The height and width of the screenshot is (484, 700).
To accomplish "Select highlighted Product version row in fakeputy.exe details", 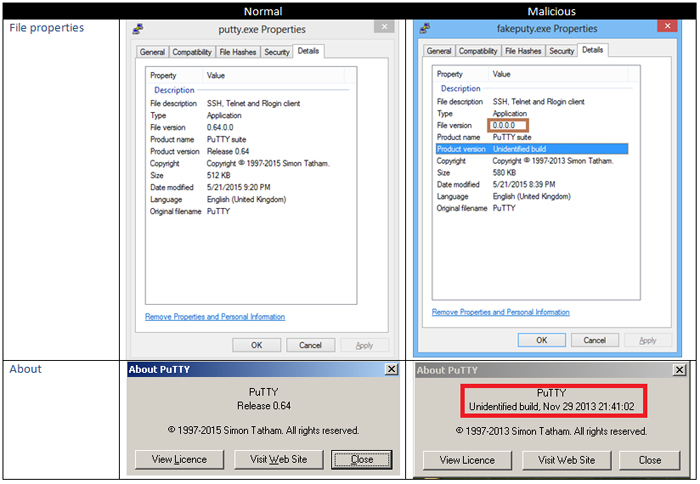I will click(530, 149).
